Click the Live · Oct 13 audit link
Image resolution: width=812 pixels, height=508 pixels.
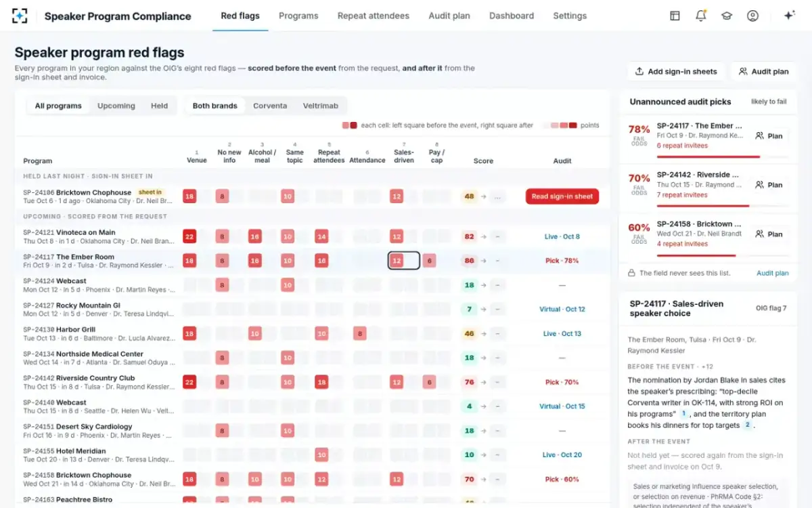click(x=562, y=334)
